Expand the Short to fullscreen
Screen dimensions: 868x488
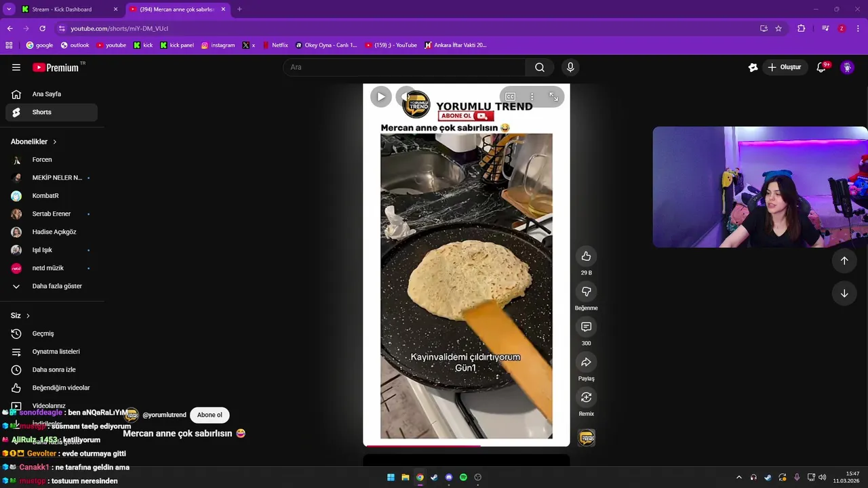[x=553, y=97]
